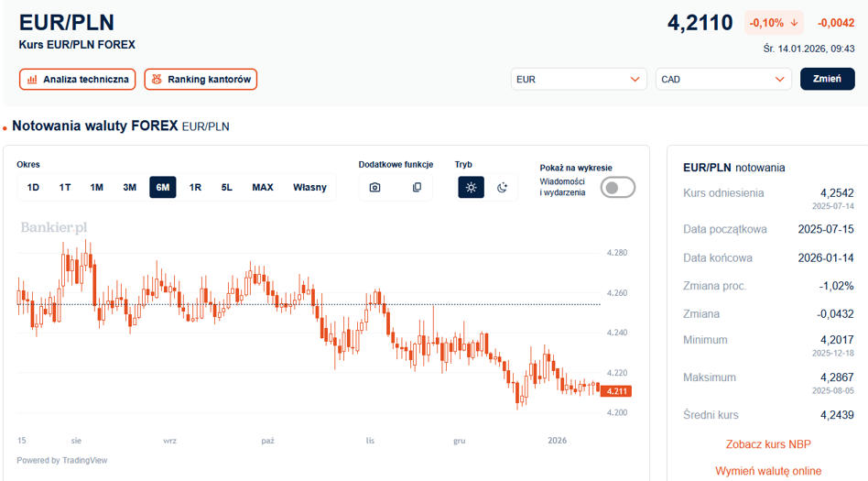Select the 3M period tab
Screen dimensions: 868x481
click(130, 188)
